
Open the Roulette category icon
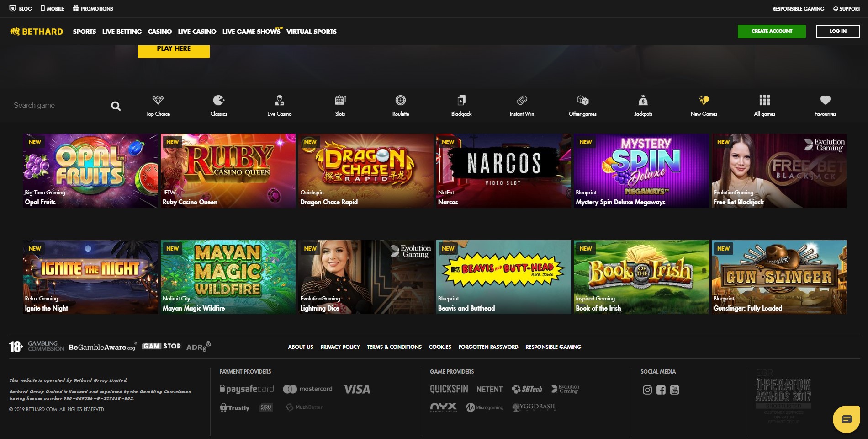pyautogui.click(x=401, y=106)
